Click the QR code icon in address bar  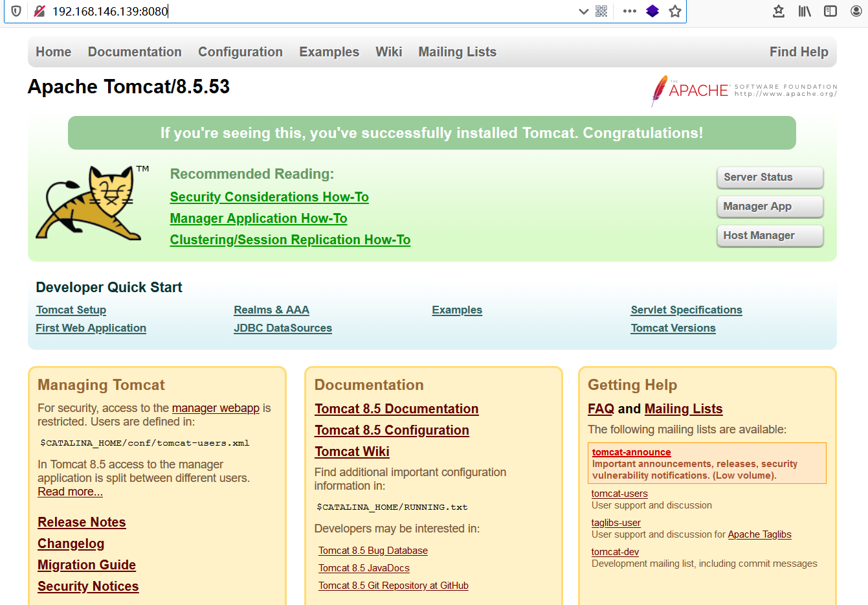[601, 11]
